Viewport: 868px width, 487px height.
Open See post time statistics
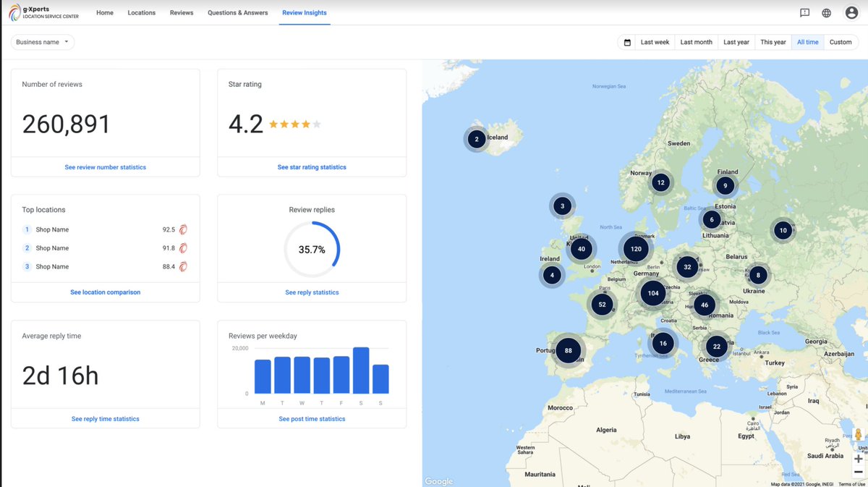pyautogui.click(x=312, y=419)
